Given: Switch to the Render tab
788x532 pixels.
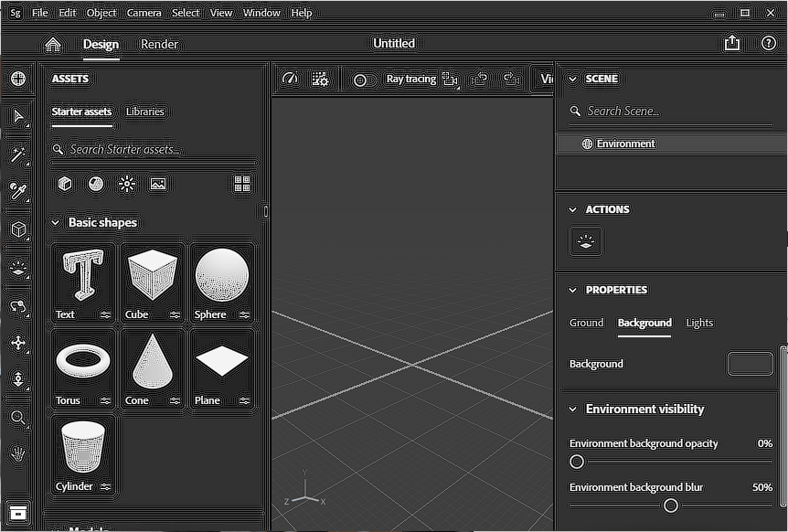Looking at the screenshot, I should 159,44.
